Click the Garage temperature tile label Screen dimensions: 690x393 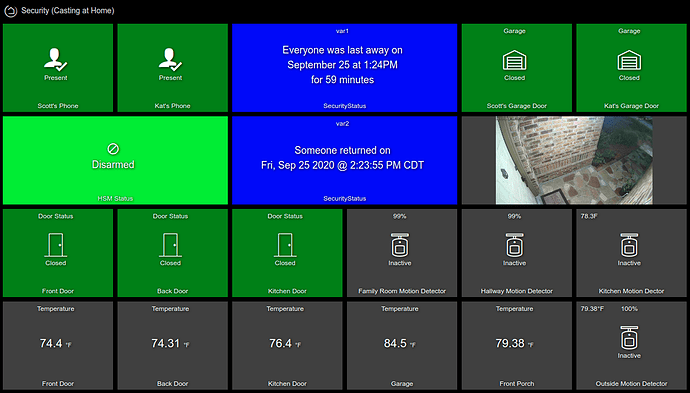(x=402, y=384)
